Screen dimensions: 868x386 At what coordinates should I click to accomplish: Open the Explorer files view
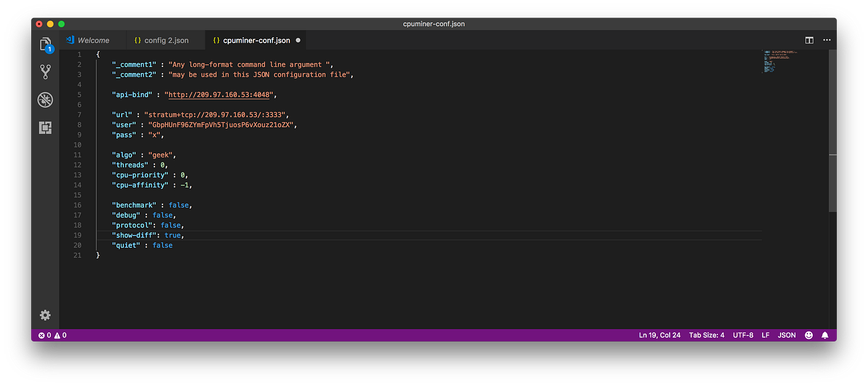coord(45,45)
